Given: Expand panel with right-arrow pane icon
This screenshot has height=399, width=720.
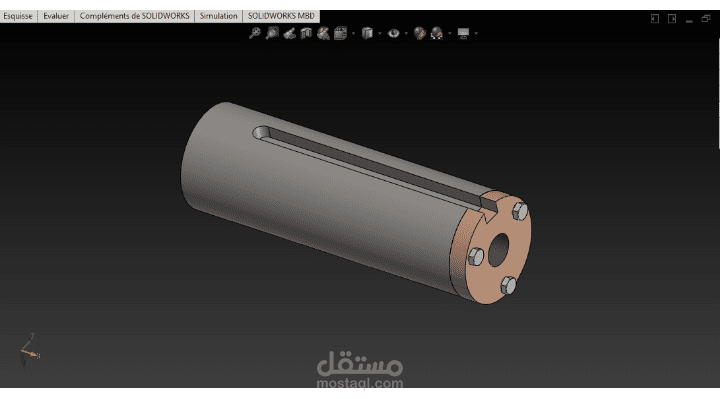Looking at the screenshot, I should coord(672,18).
